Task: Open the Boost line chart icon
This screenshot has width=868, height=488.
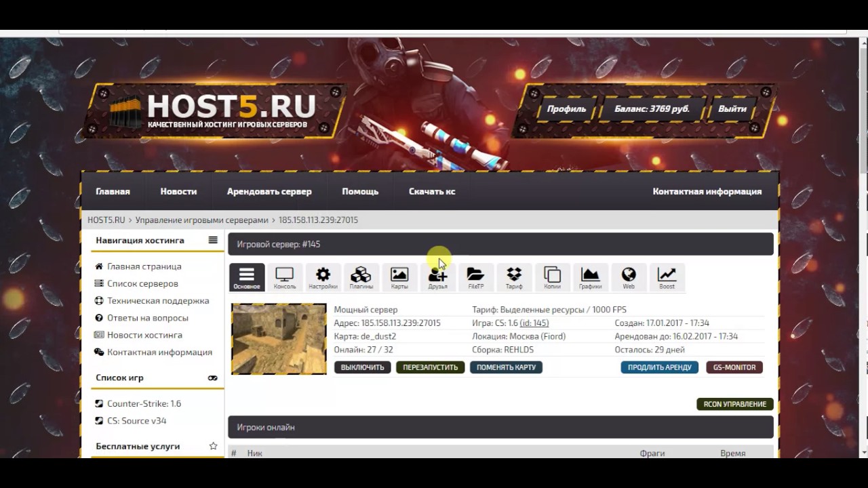Action: tap(667, 278)
